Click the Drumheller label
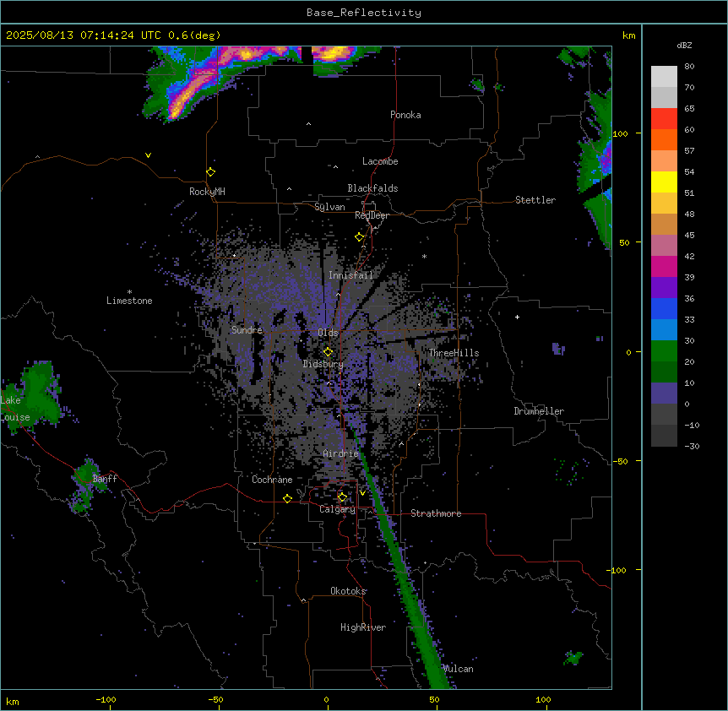The width and height of the screenshot is (728, 711). point(539,411)
